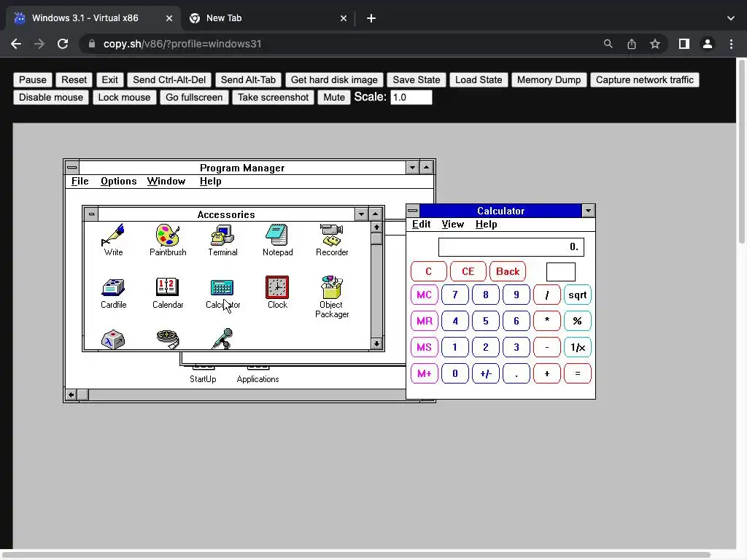
Task: Bookmark this page with the star icon
Action: coord(655,44)
